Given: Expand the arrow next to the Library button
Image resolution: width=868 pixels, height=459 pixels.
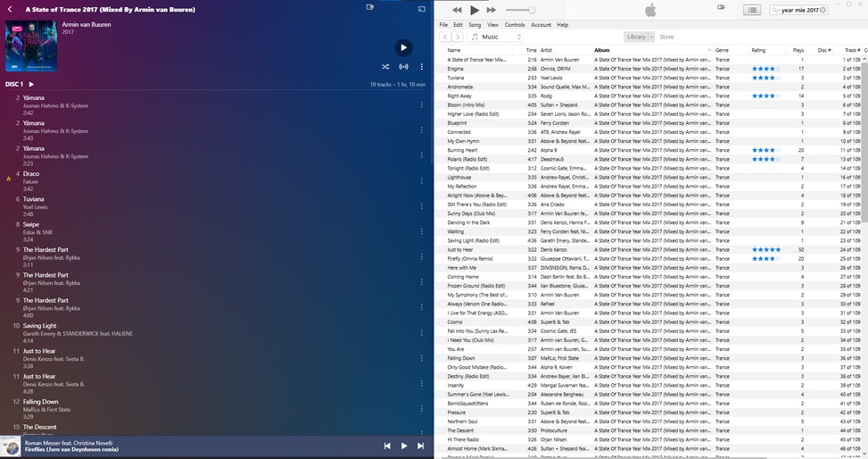Looking at the screenshot, I should (651, 37).
